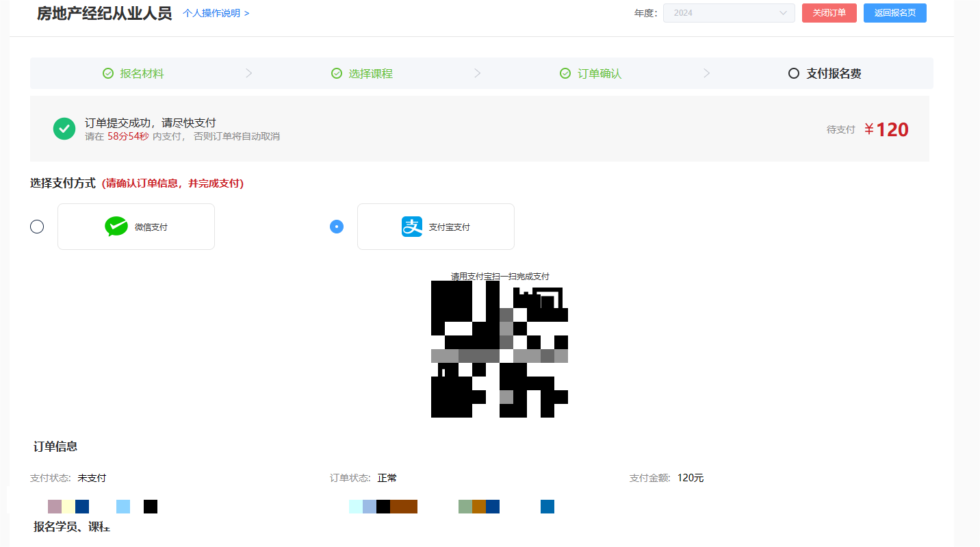Open the 个人操作说明 link
Viewport: 980px width, 547px height.
216,13
